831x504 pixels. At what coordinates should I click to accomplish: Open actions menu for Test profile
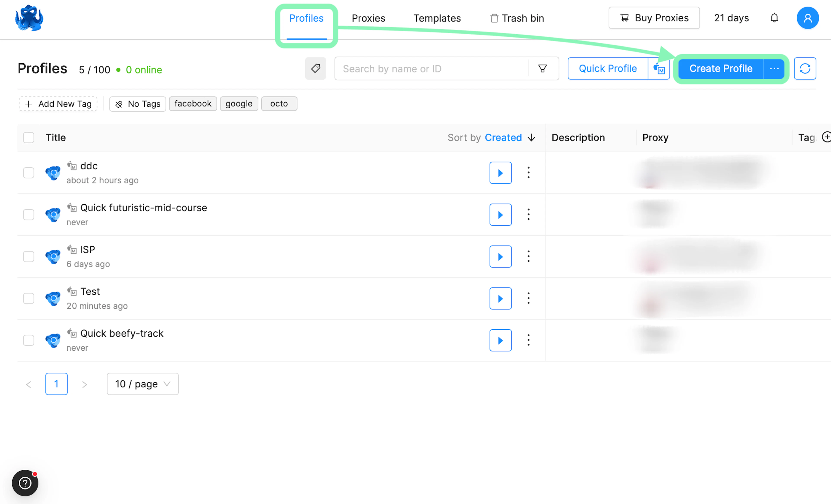tap(528, 298)
